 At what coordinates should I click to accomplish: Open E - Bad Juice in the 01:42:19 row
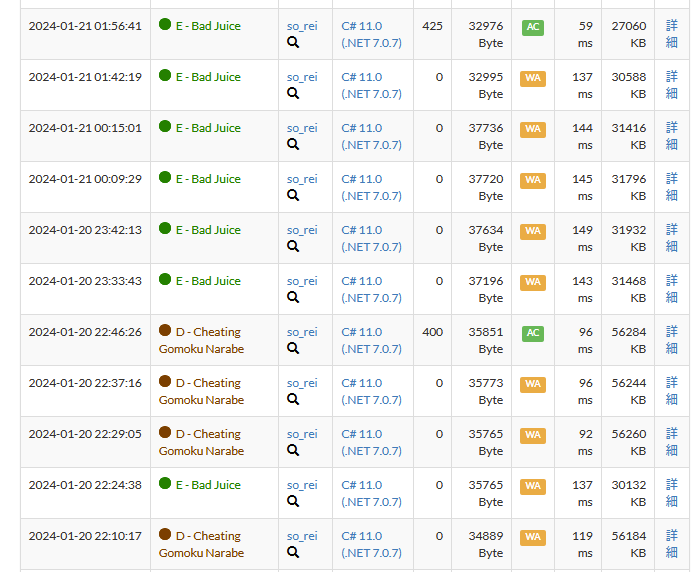(x=208, y=77)
